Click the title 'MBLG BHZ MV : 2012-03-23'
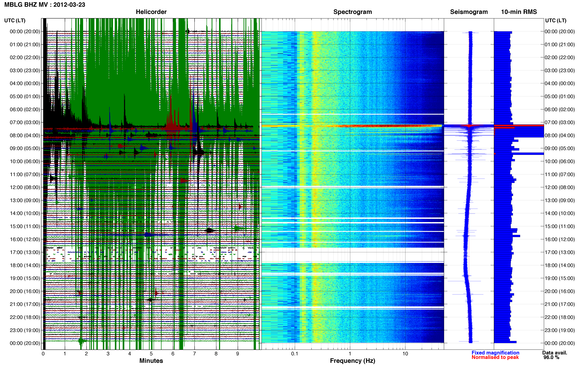Viewport: 588px width, 368px height. point(45,5)
